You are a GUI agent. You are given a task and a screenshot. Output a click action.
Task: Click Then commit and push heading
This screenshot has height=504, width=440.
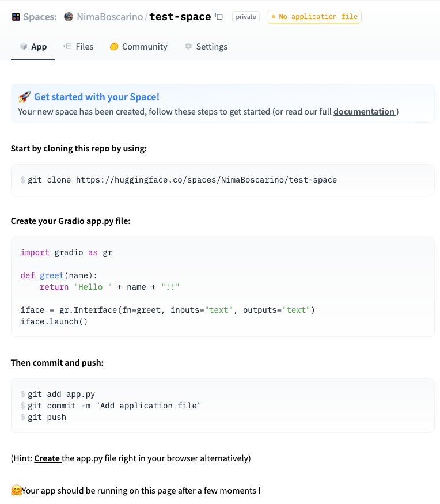click(x=57, y=363)
